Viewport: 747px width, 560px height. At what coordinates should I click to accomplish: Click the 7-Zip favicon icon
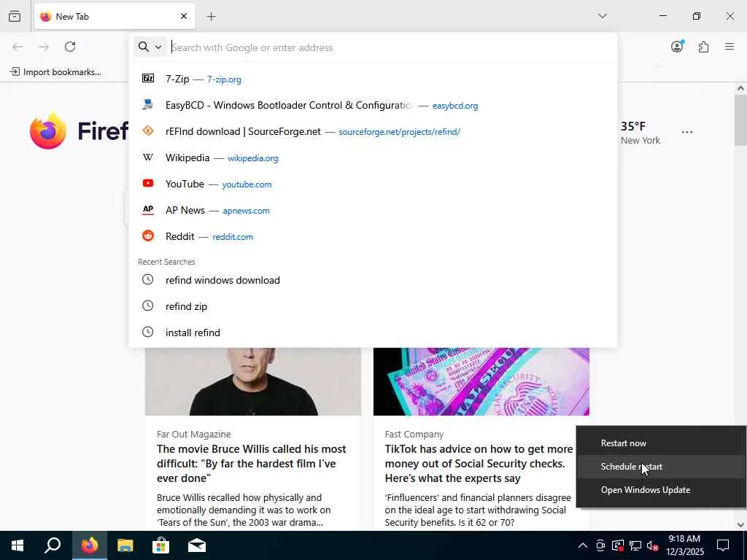pyautogui.click(x=148, y=78)
